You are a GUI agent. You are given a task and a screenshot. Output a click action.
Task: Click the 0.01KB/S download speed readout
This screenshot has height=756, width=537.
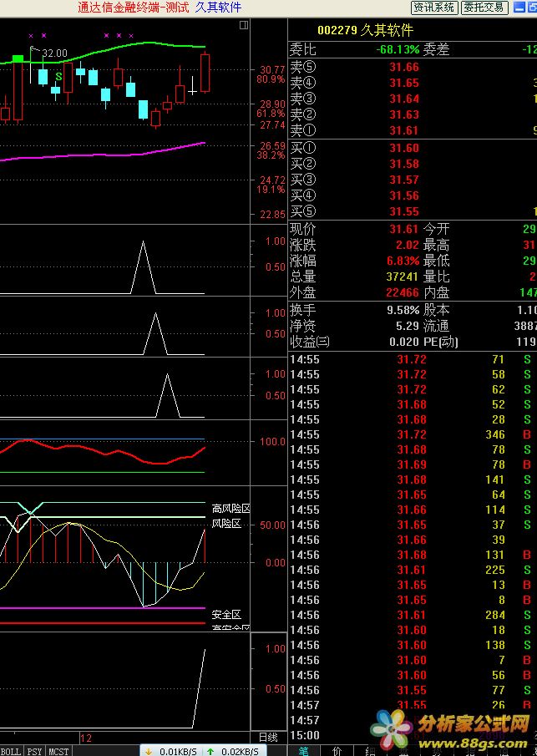(x=179, y=751)
